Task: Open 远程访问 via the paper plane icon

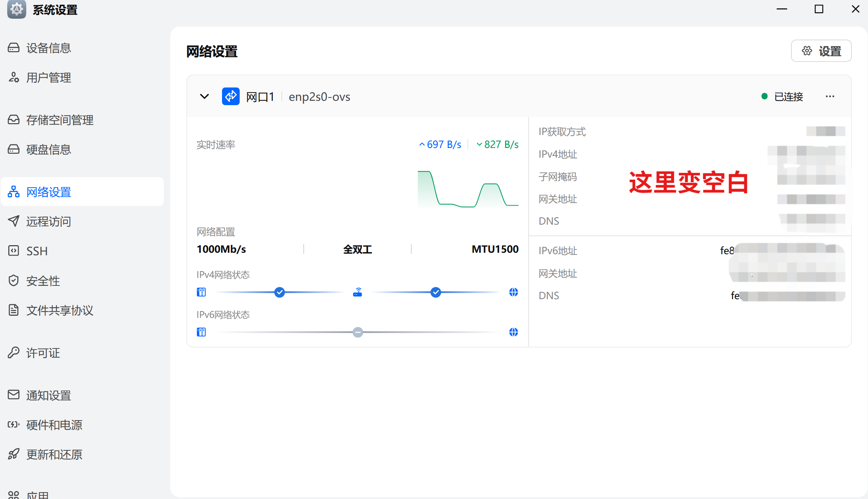Action: (x=13, y=221)
